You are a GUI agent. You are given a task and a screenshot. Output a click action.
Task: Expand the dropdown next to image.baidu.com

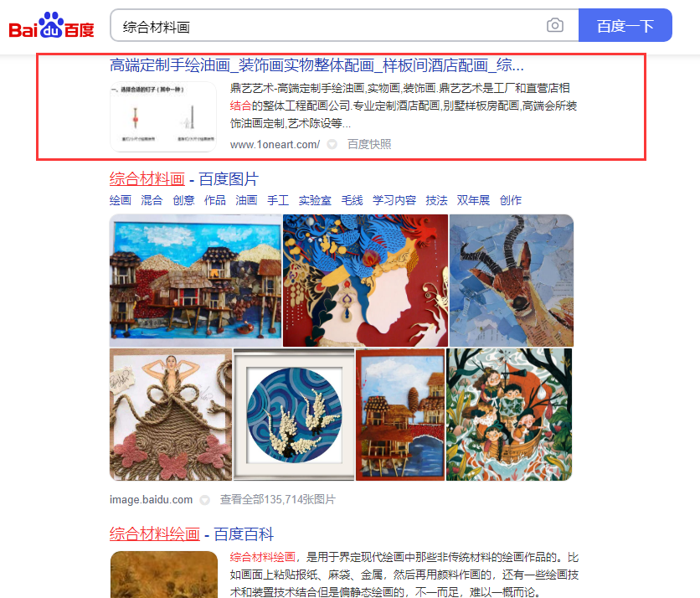204,500
